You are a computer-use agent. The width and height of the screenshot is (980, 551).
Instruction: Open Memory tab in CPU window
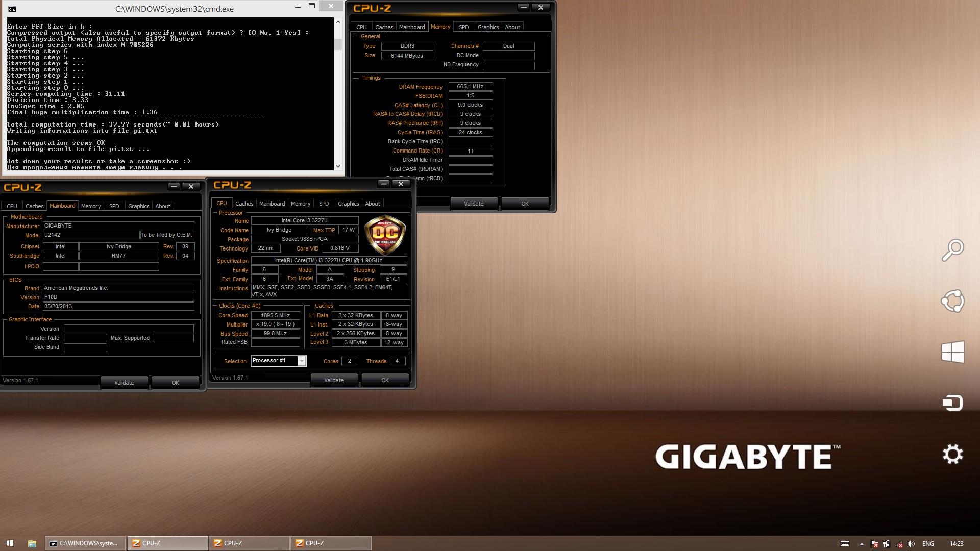pyautogui.click(x=301, y=204)
